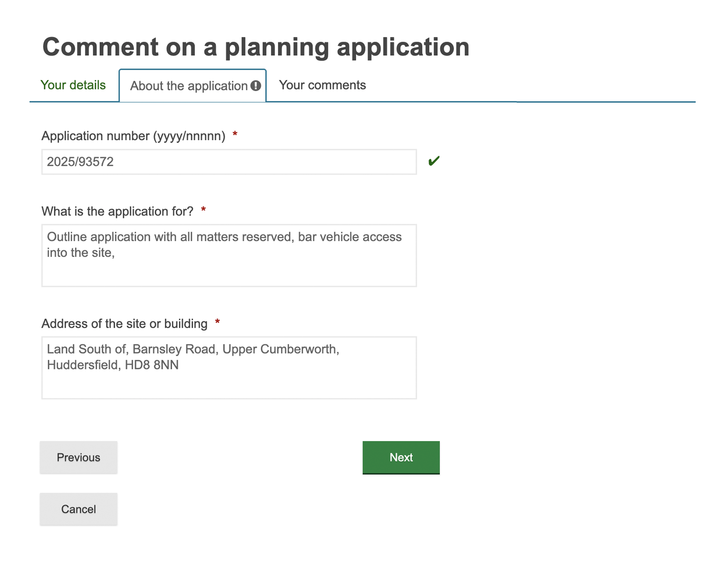
Task: Click into the Application number field
Action: tap(229, 161)
